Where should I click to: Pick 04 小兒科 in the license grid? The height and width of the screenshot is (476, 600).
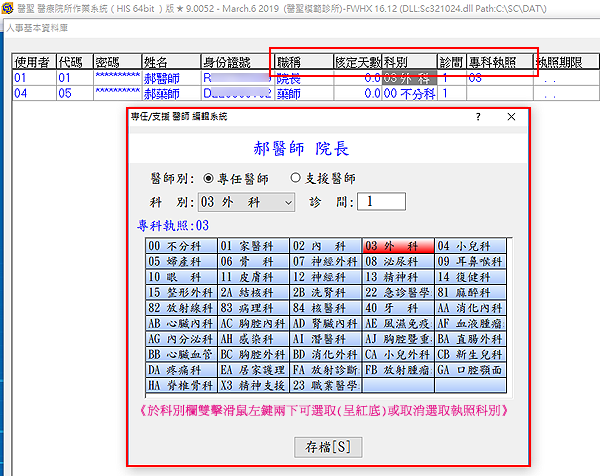469,246
